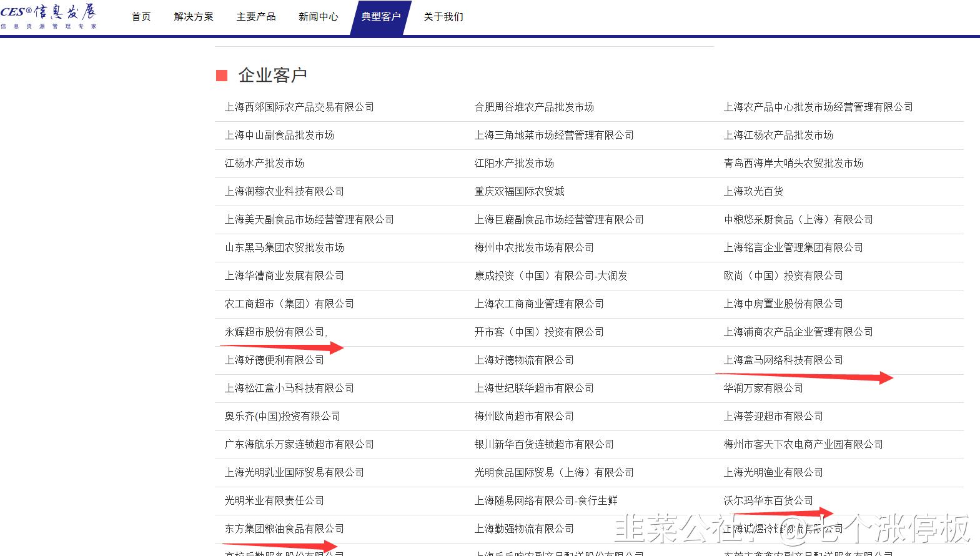
Task: Click 上海三角地菜市场经营管理有限公司
Action: [x=554, y=136]
